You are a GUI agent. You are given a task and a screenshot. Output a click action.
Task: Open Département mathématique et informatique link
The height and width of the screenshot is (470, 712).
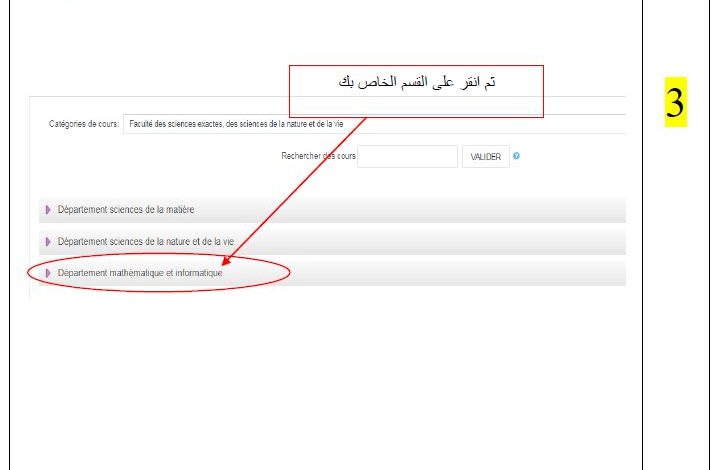[x=140, y=273]
